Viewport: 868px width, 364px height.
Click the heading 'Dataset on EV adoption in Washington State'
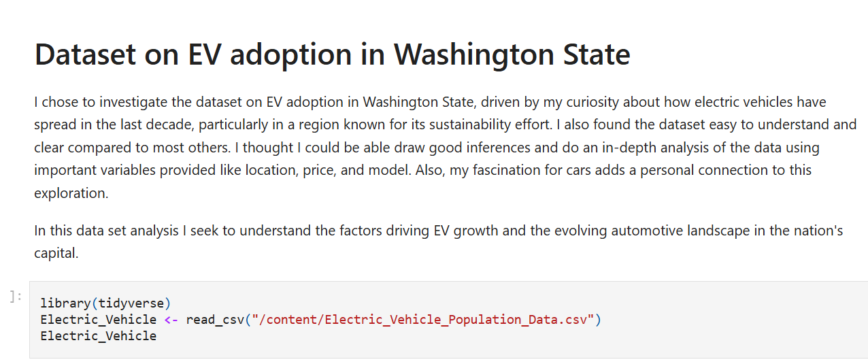pos(332,54)
